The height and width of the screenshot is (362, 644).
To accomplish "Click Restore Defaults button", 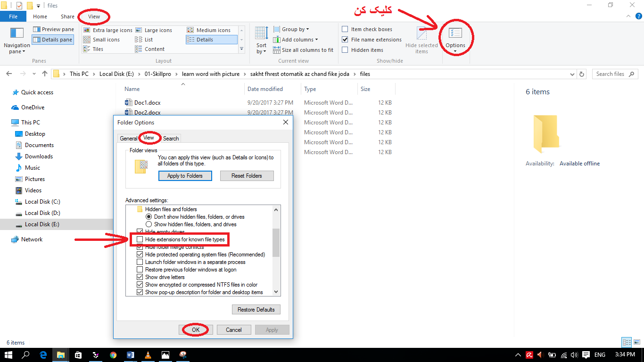I will [256, 310].
